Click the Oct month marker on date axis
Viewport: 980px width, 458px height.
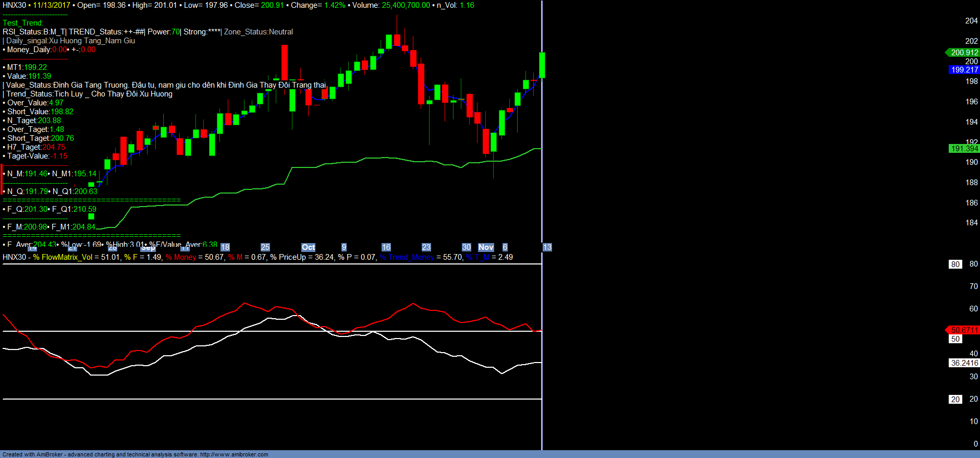[x=308, y=247]
